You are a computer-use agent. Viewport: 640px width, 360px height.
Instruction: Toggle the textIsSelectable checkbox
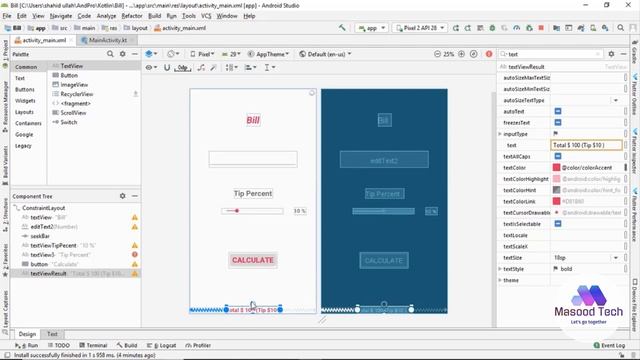click(558, 224)
